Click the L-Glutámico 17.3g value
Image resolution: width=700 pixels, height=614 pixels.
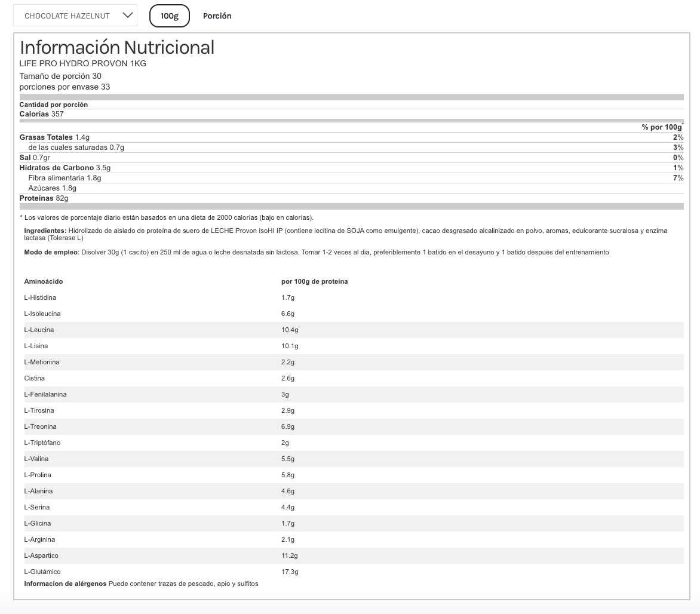coord(290,572)
